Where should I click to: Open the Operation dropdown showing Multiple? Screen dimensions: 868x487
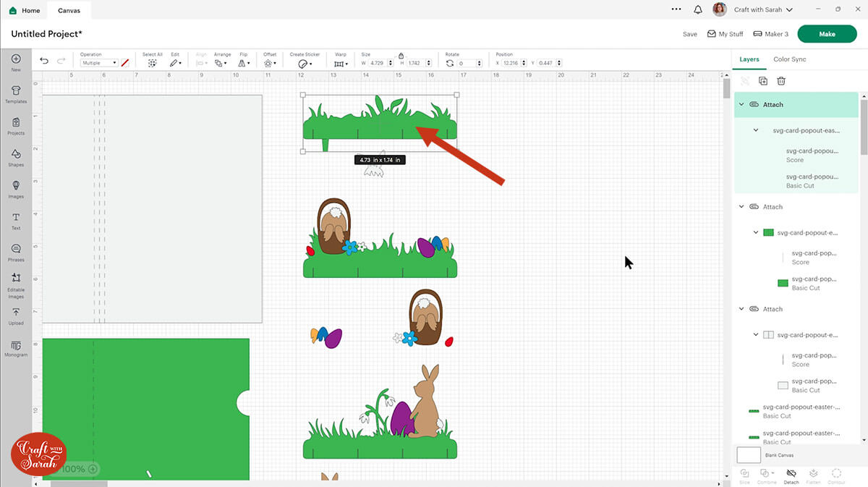click(98, 63)
